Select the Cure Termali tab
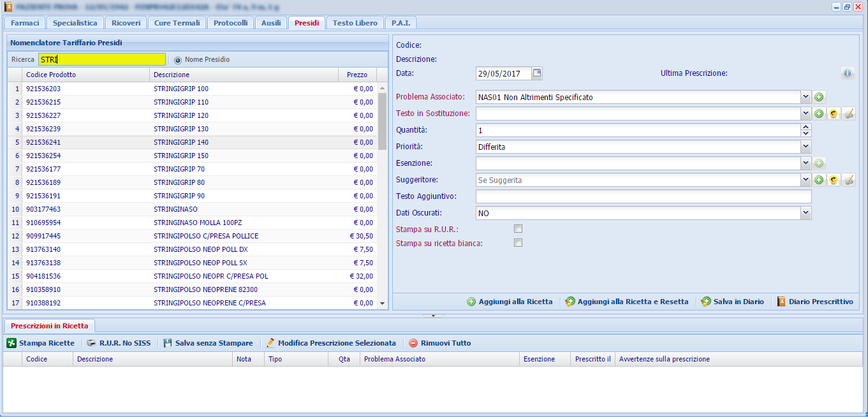868x417 pixels. [177, 23]
